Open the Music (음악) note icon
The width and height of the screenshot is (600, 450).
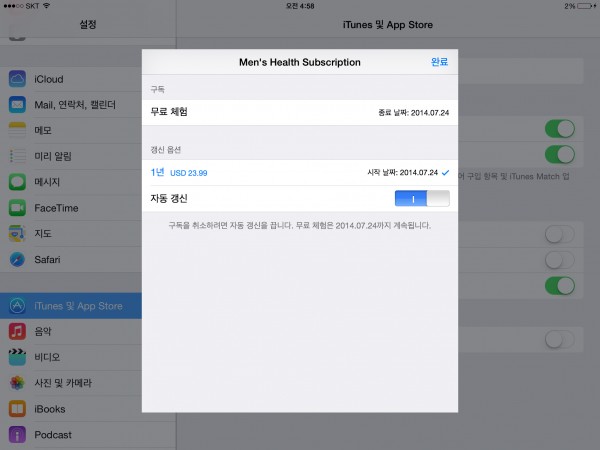pyautogui.click(x=17, y=331)
